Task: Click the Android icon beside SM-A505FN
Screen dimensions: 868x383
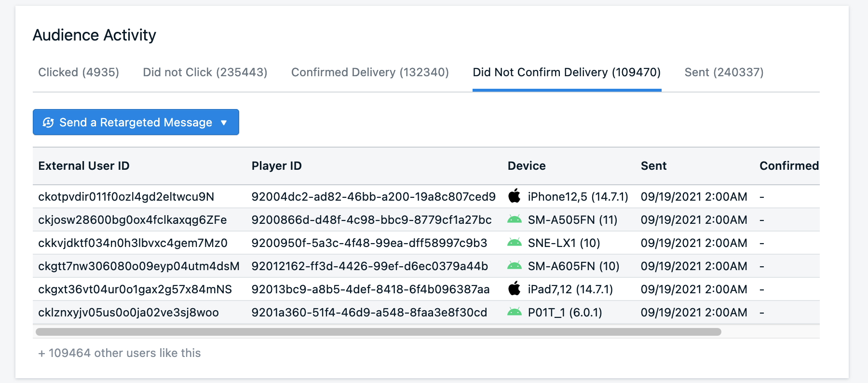Action: (x=515, y=219)
